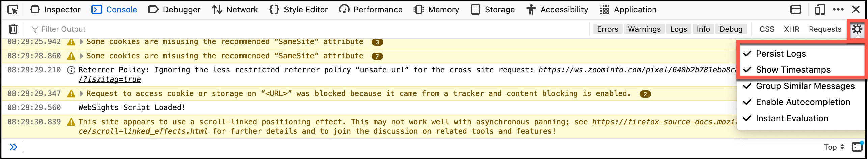This screenshot has height=159, width=868.
Task: Open the three-dots customize DevTools menu
Action: click(x=838, y=10)
